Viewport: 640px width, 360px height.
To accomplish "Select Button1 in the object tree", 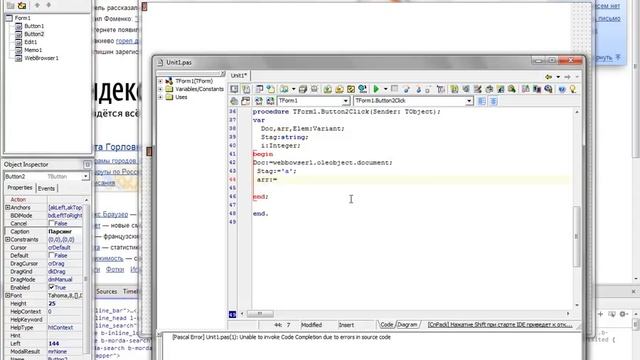I will (34, 26).
